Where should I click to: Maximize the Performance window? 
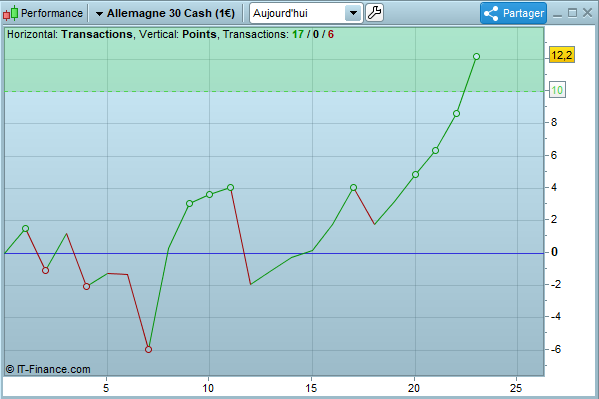[x=572, y=13]
